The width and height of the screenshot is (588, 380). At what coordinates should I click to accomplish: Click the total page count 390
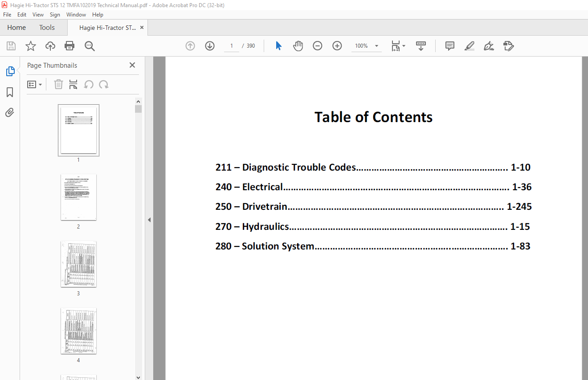click(251, 46)
